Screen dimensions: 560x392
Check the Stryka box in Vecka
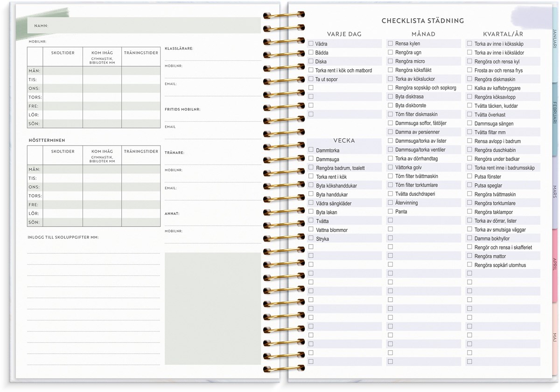pyautogui.click(x=311, y=238)
